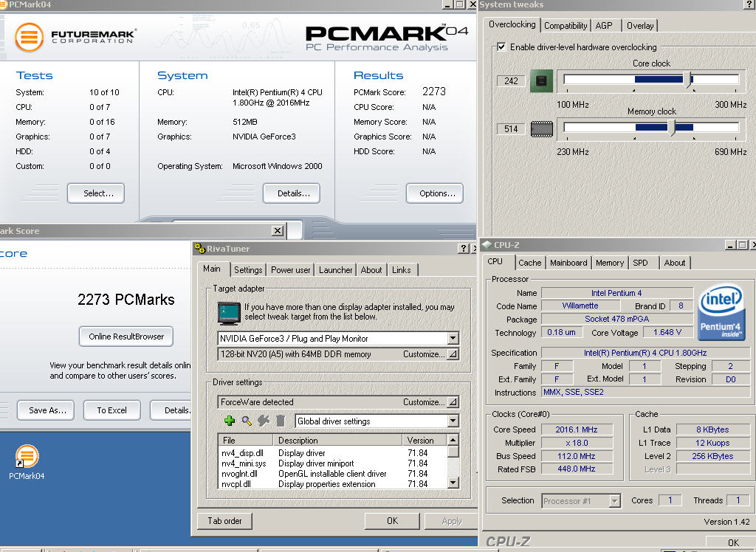This screenshot has height=552, width=756.
Task: Switch to the Power user tab in RivaTuner
Action: [291, 270]
